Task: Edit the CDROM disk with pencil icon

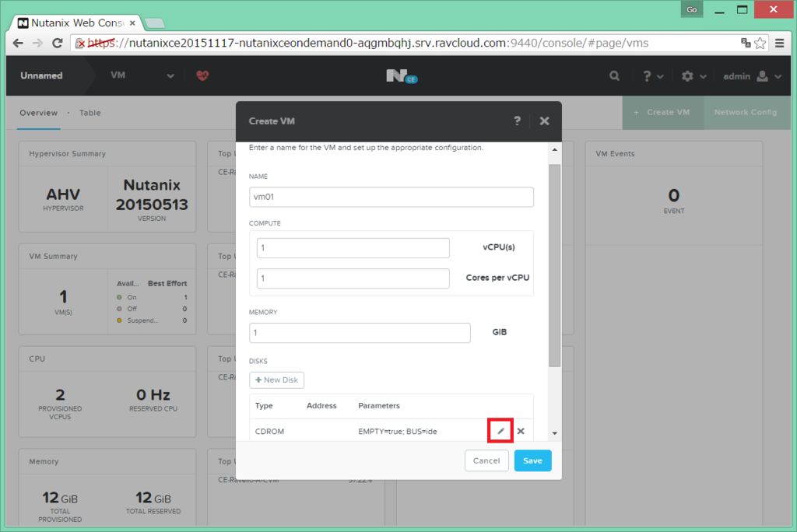Action: (500, 431)
